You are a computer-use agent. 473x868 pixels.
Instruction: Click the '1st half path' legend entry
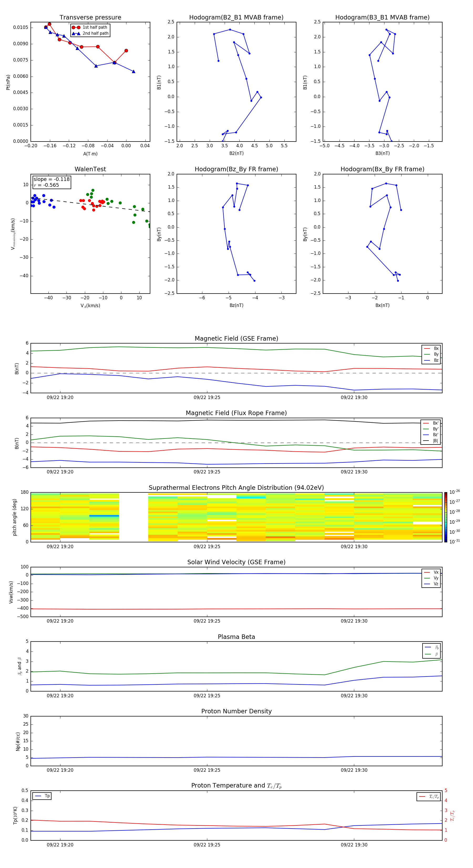coord(90,27)
